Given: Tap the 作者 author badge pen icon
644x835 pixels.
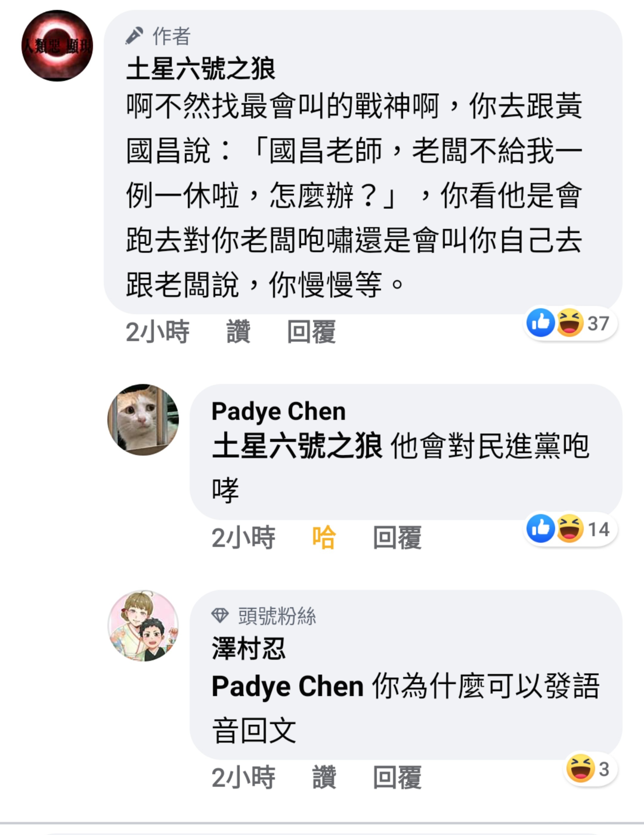Looking at the screenshot, I should [x=134, y=36].
